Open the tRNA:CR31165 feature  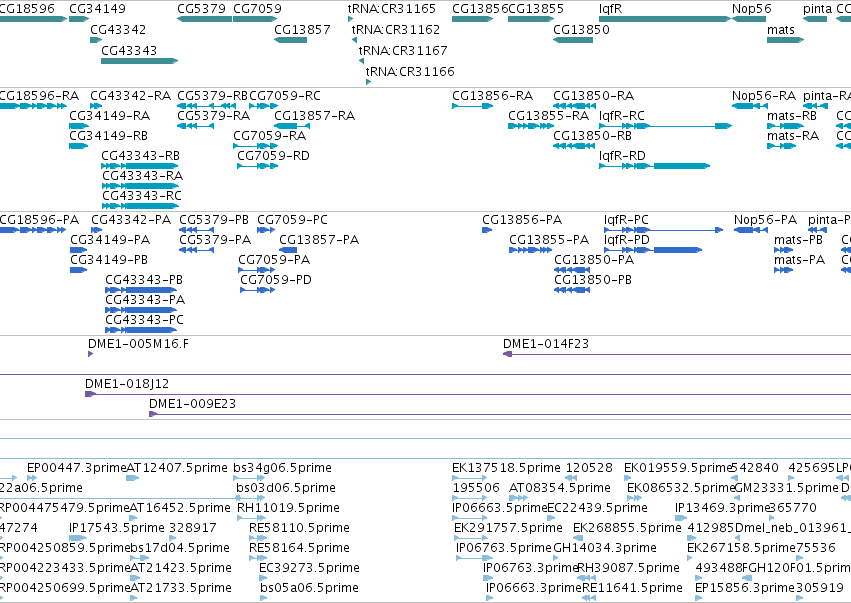[x=351, y=19]
